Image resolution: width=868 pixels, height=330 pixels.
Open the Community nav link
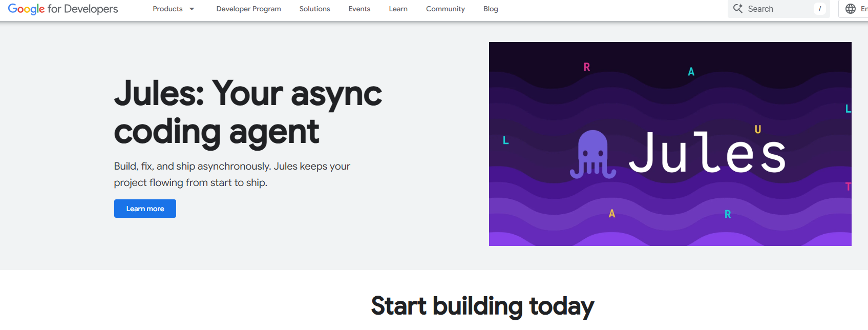(445, 9)
